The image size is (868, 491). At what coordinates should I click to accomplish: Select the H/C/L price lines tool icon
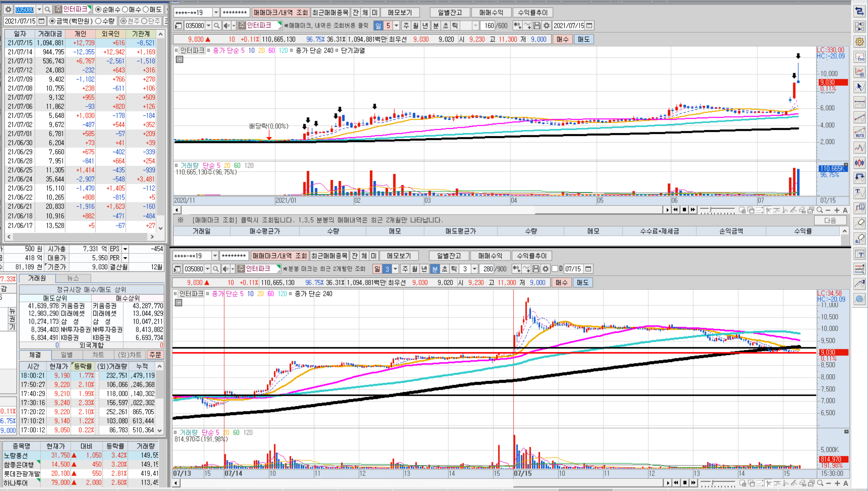tap(860, 269)
